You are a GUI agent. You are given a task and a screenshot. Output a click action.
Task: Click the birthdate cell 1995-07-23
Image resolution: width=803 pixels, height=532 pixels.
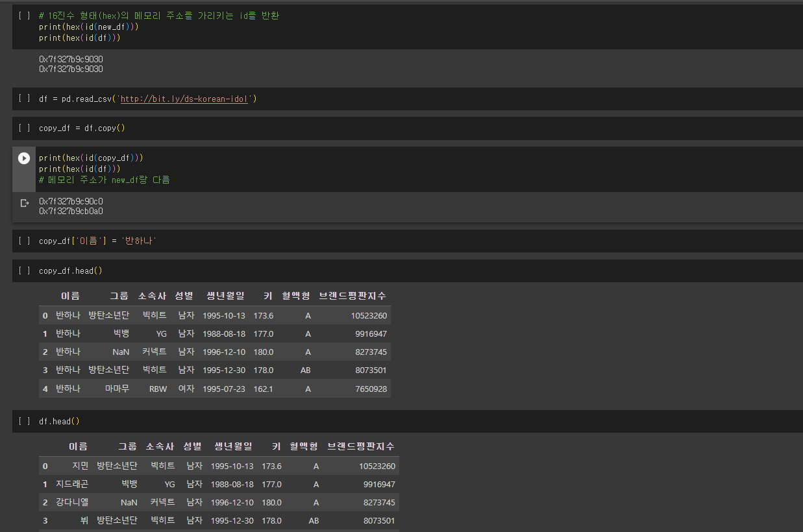click(224, 389)
